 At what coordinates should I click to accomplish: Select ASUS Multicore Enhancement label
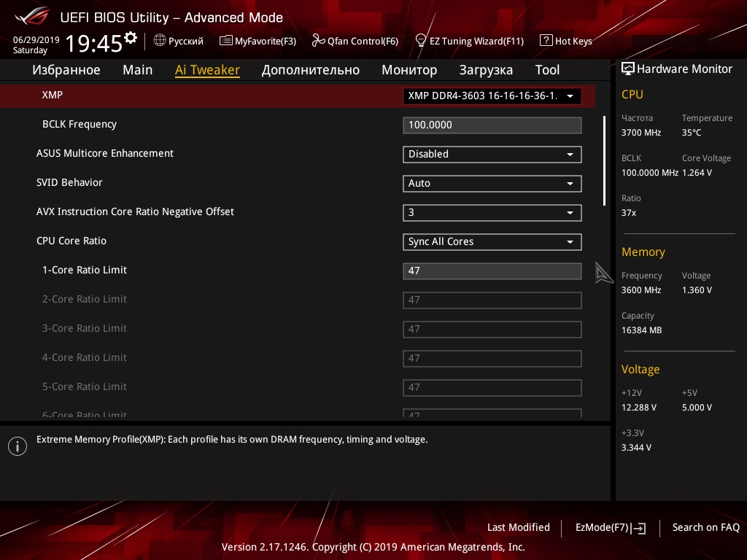pos(105,153)
